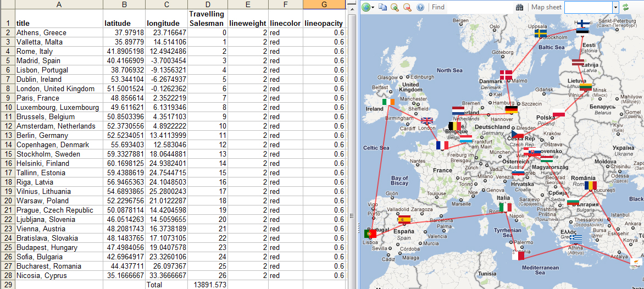The width and height of the screenshot is (644, 289).
Task: Click the 'title' header cell
Action: click(59, 19)
